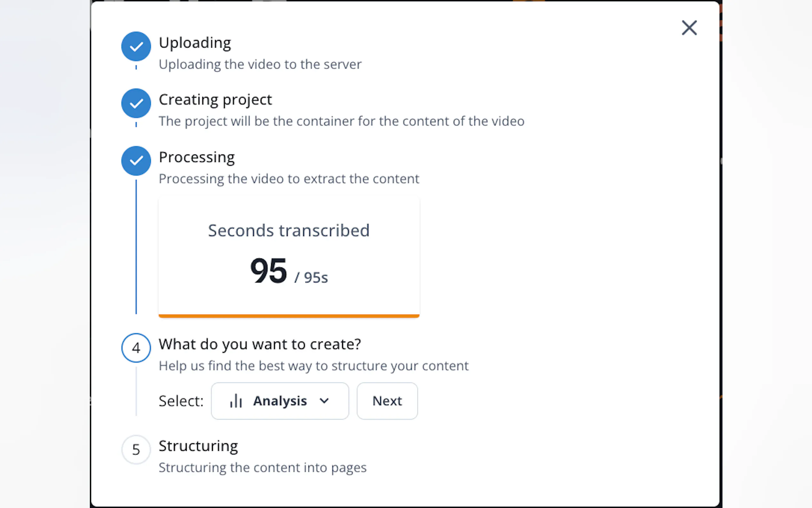Click the step 5 number circle
Image resolution: width=812 pixels, height=508 pixels.
(136, 449)
